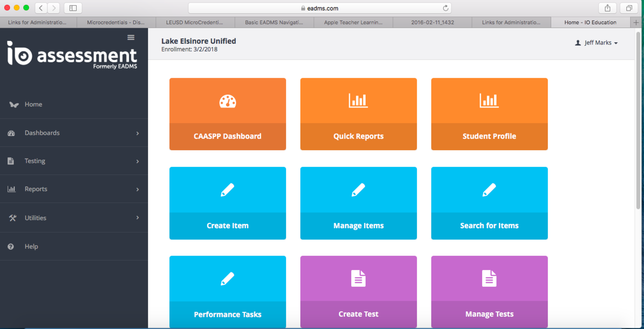Screen dimensions: 644x329
Task: Click the Search for Items pencil icon
Action: point(489,190)
